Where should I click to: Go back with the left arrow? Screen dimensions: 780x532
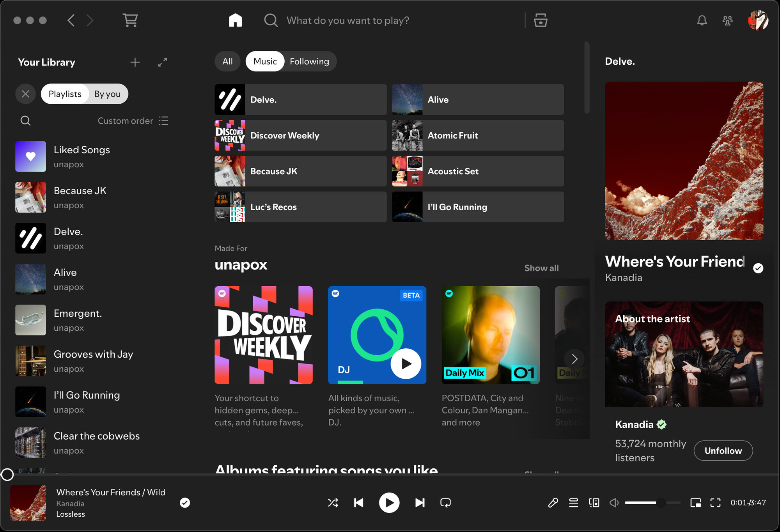click(71, 20)
